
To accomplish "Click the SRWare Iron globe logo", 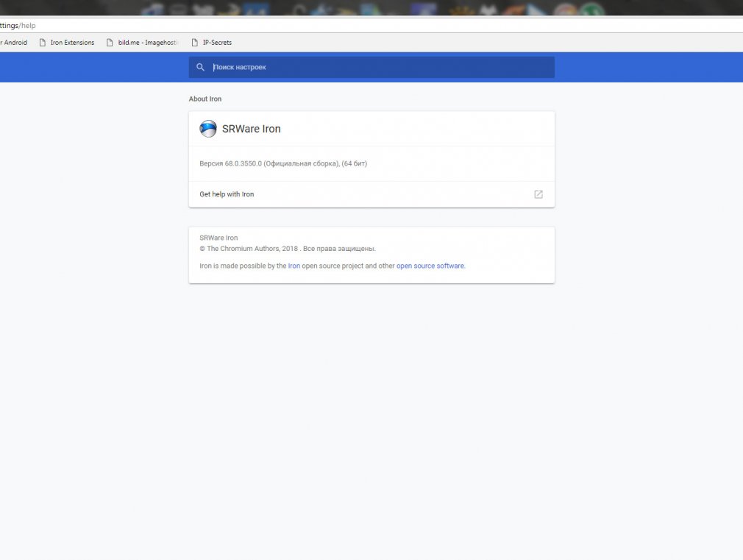I will pyautogui.click(x=208, y=129).
